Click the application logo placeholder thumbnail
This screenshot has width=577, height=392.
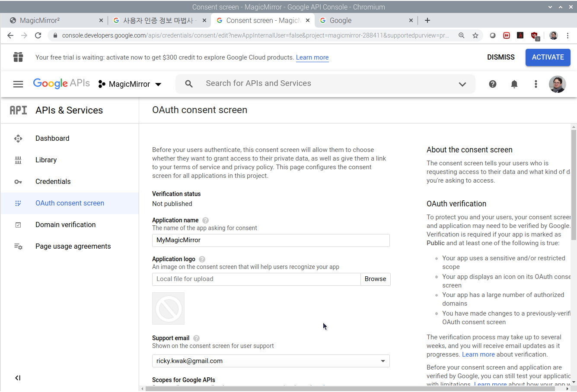click(169, 309)
